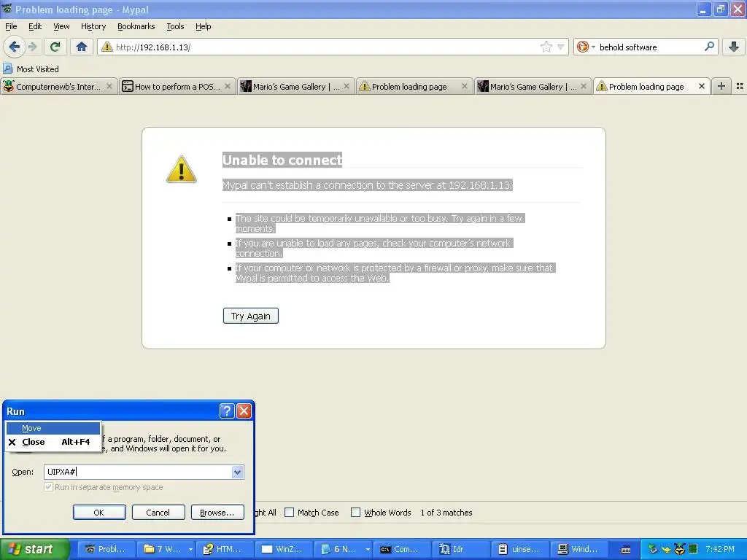Switch to Command Prompt taskbar item

pos(401,549)
